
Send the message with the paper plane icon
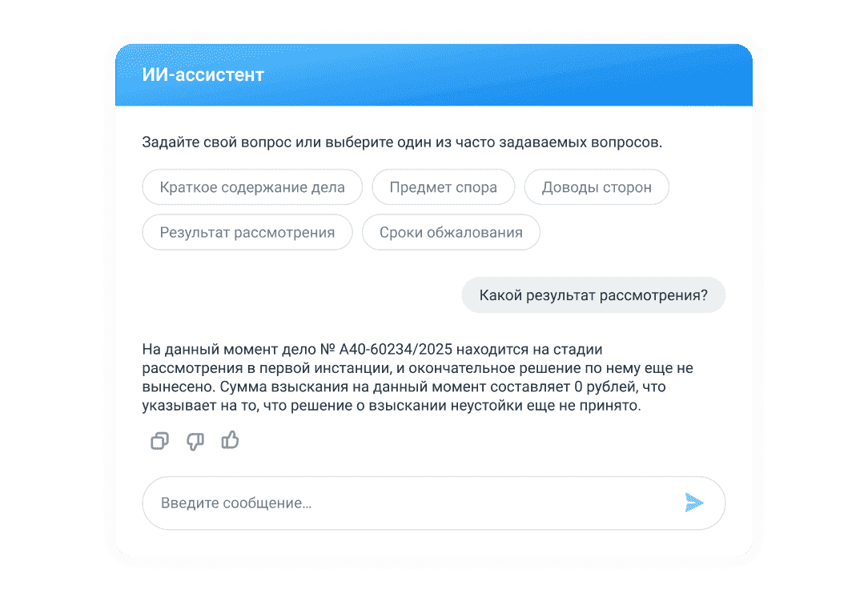(x=693, y=503)
